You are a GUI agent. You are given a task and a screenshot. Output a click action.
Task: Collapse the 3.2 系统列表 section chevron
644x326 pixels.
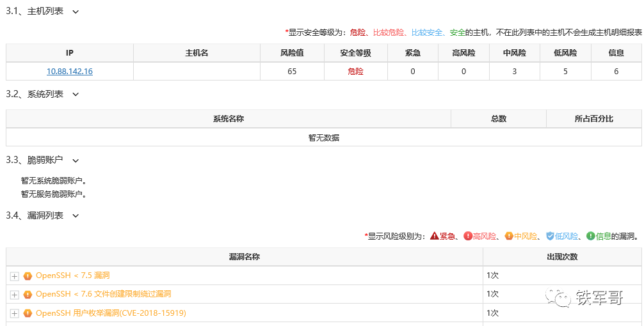point(76,95)
